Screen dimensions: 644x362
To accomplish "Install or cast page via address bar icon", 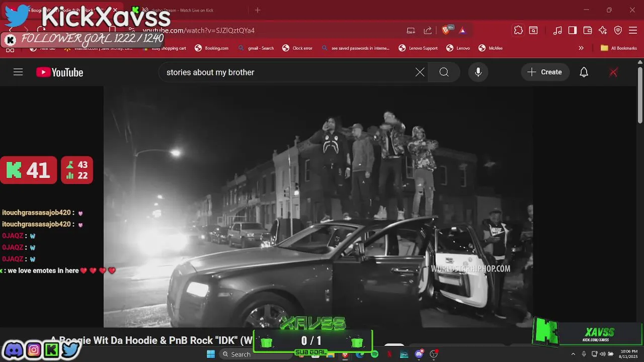I will click(411, 30).
